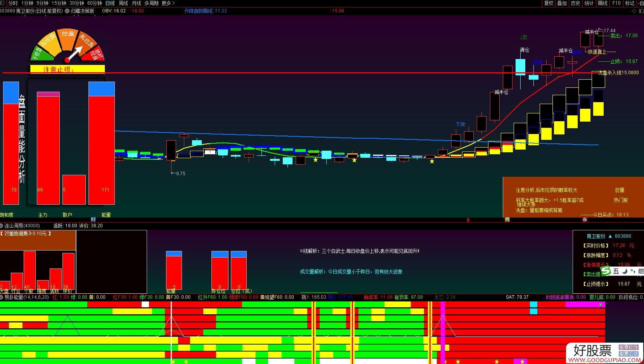Image resolution: width=644 pixels, height=364 pixels.
Task: Open the 历史 history button
Action: 575,3
